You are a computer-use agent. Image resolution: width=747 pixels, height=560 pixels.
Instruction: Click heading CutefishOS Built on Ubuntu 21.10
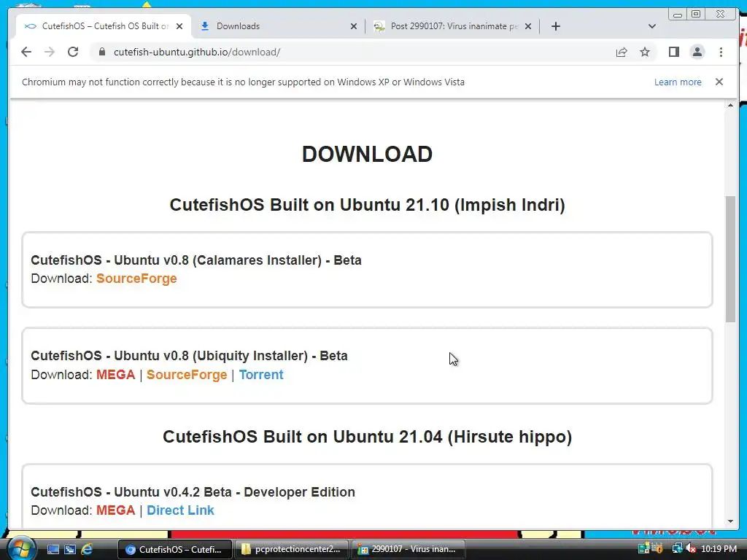(x=368, y=205)
